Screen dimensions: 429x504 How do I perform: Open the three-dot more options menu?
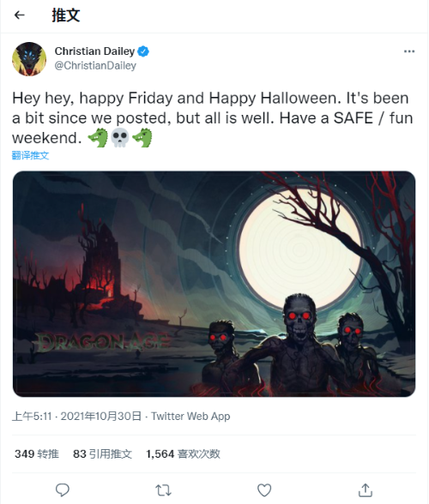click(409, 51)
